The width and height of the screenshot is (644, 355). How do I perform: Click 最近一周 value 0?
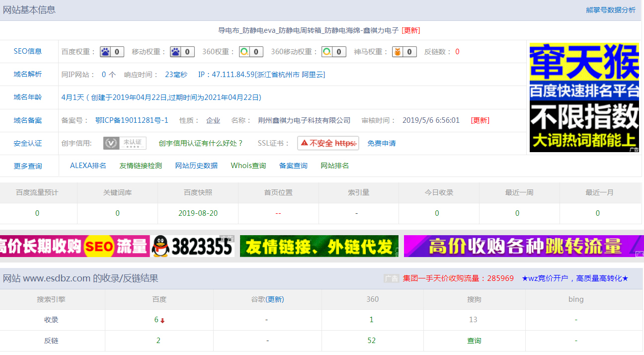(517, 213)
